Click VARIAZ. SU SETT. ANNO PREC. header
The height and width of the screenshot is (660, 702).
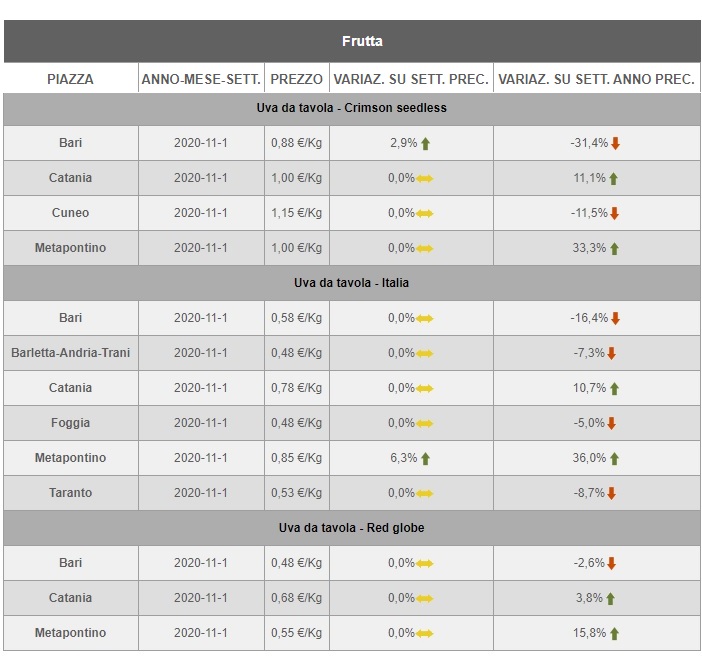(x=596, y=79)
